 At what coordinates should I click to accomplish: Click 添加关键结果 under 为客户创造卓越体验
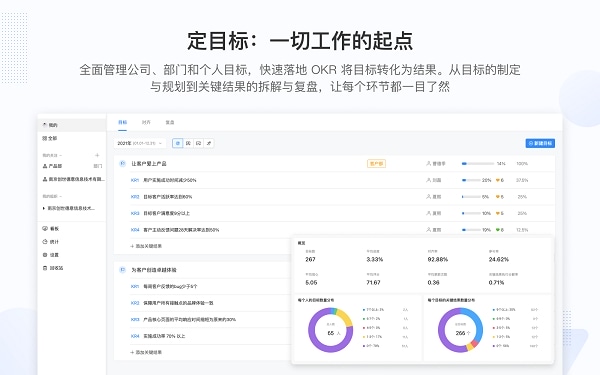click(146, 352)
